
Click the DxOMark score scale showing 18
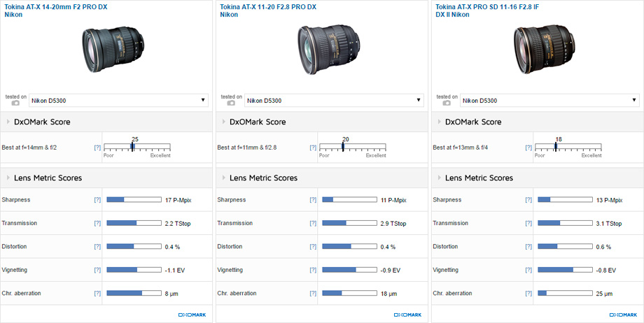click(568, 148)
